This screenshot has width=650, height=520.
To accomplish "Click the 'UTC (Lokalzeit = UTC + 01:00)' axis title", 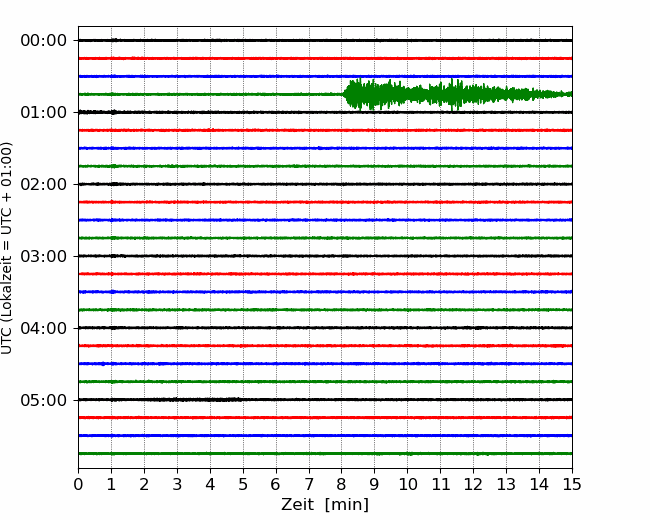I will 6,248.
